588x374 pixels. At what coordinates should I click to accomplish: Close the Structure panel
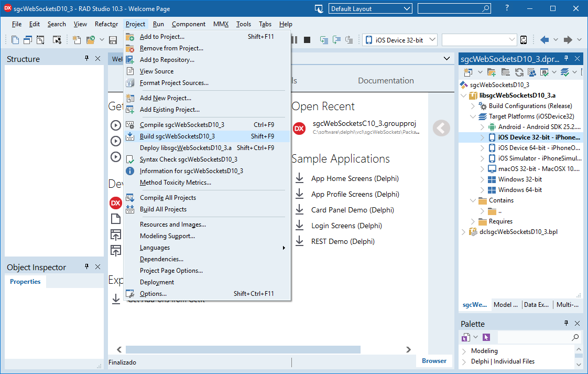(x=98, y=58)
